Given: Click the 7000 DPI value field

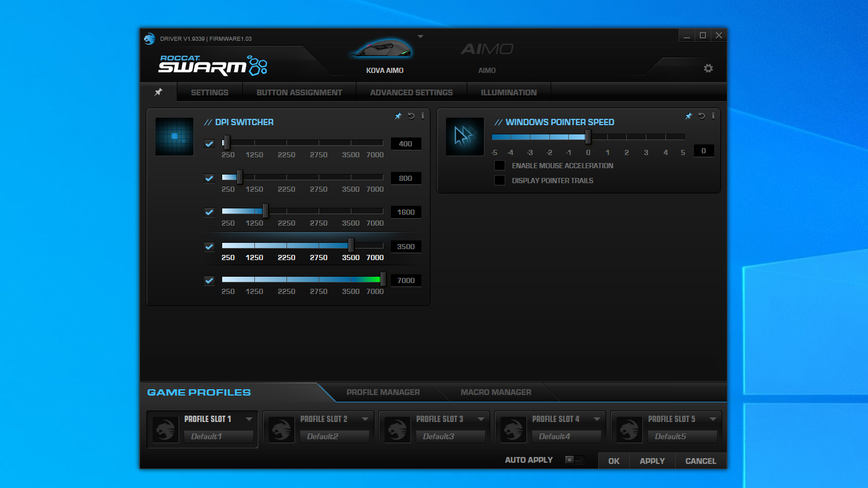Looking at the screenshot, I should [x=406, y=281].
